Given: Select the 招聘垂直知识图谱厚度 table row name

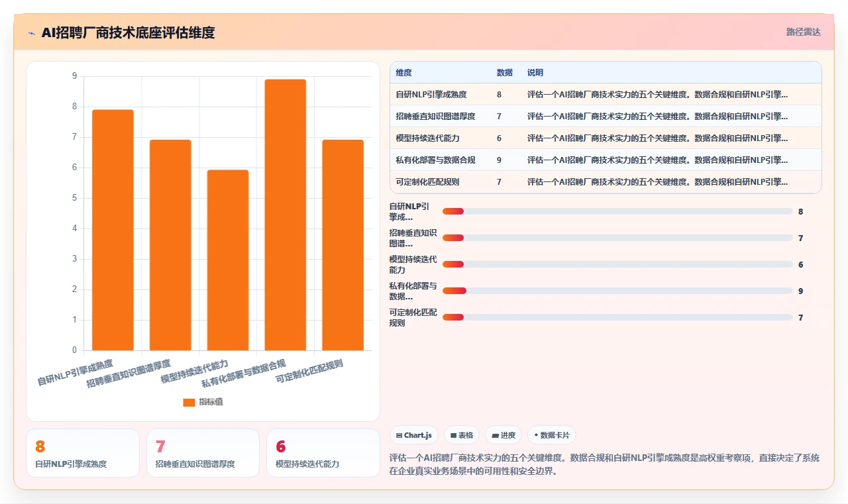Looking at the screenshot, I should coord(435,117).
